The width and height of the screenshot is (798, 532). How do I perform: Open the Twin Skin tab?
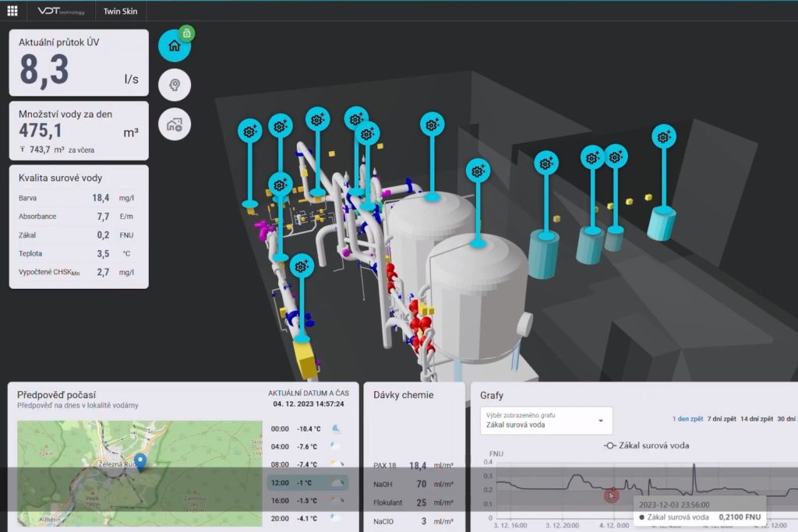[120, 11]
